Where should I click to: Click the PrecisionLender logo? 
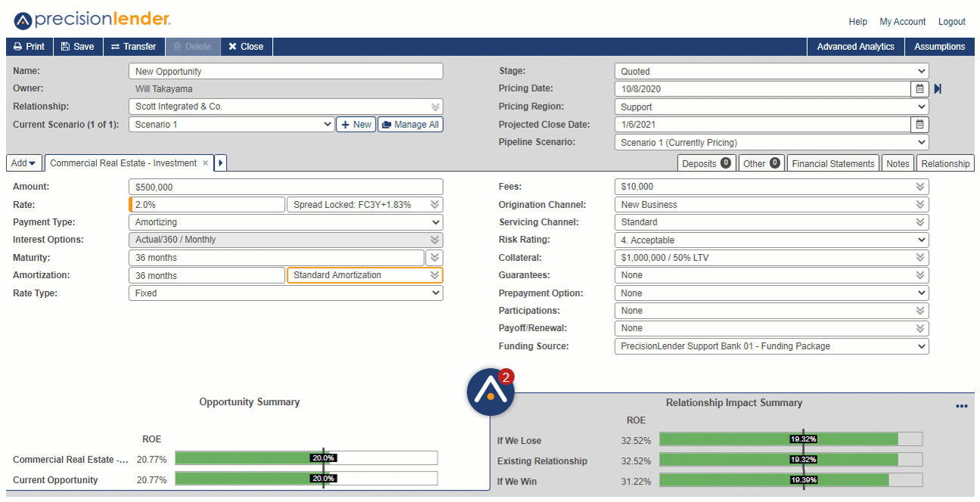[92, 19]
